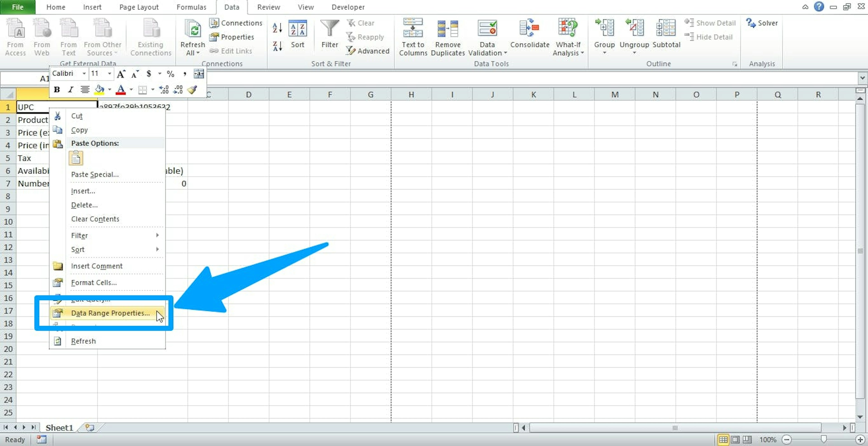Click the Center align icon in mini toolbar
This screenshot has height=446, width=868.
point(85,89)
